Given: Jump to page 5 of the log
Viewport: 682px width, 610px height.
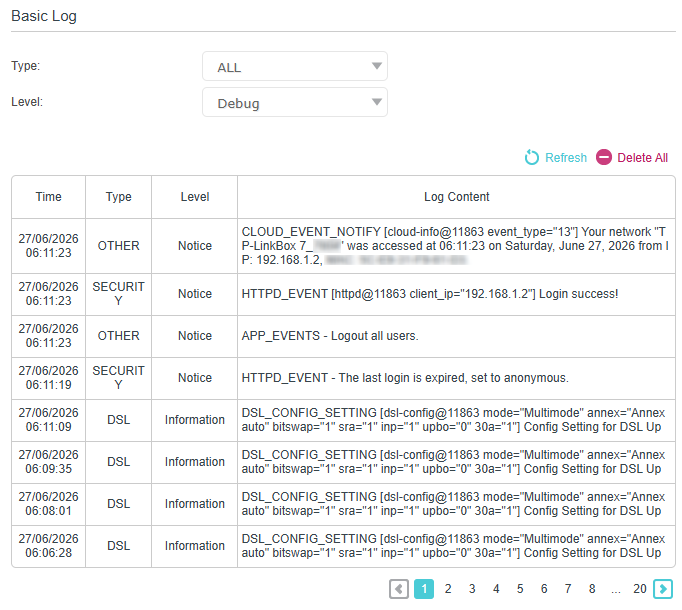Looking at the screenshot, I should click(520, 589).
